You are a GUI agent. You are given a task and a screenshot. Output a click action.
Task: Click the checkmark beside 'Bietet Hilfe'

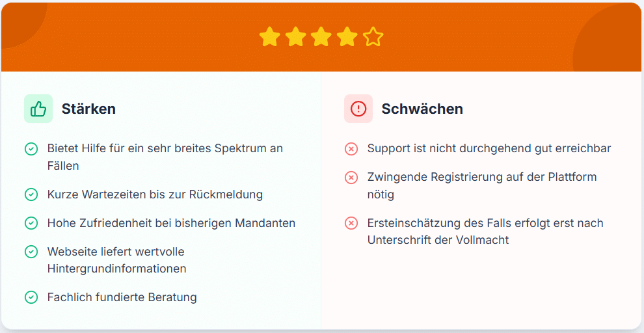coord(31,149)
